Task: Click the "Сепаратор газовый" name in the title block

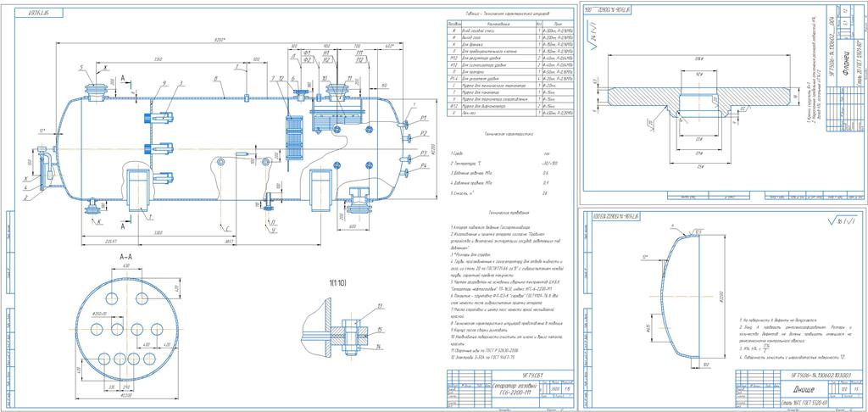Action: [515, 386]
